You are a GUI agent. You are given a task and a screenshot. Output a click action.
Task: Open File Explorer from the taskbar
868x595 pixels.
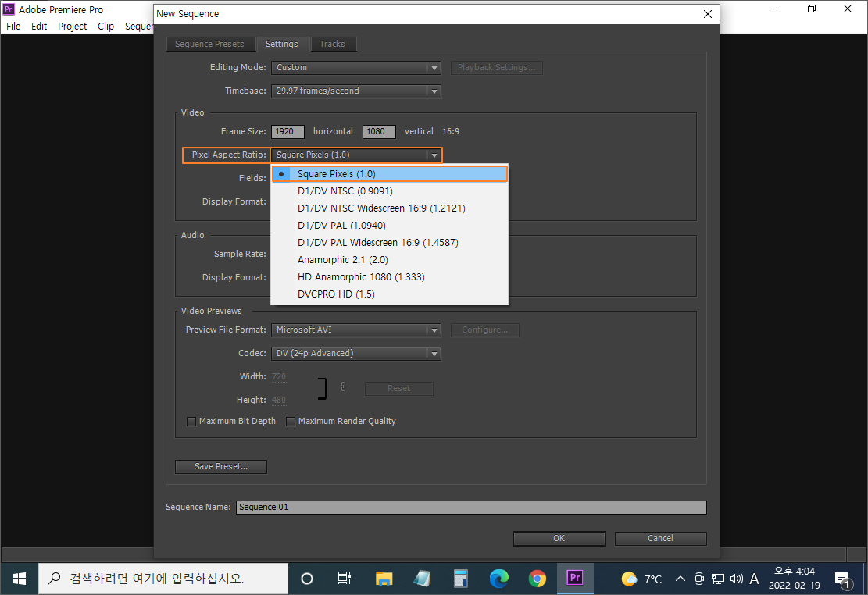coord(384,579)
